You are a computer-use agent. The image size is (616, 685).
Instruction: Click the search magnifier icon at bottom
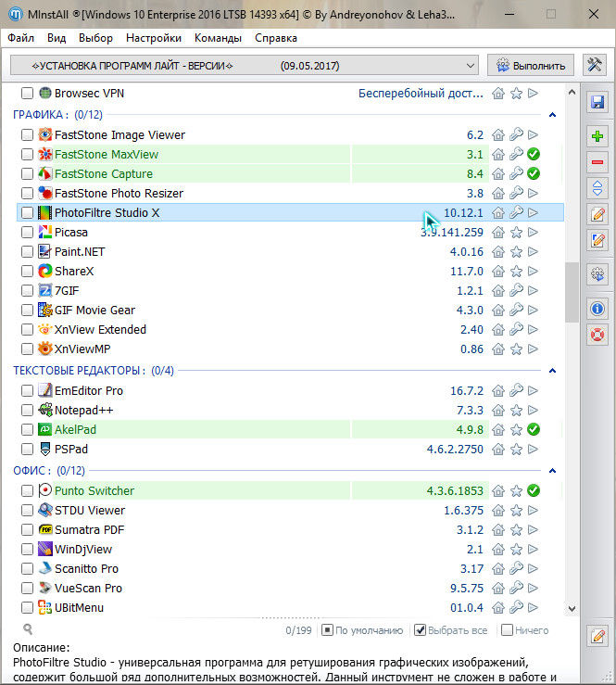(28, 629)
